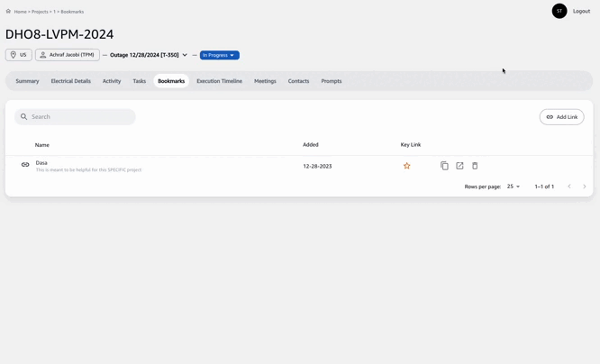Open the Execution Timeline tab

(219, 81)
